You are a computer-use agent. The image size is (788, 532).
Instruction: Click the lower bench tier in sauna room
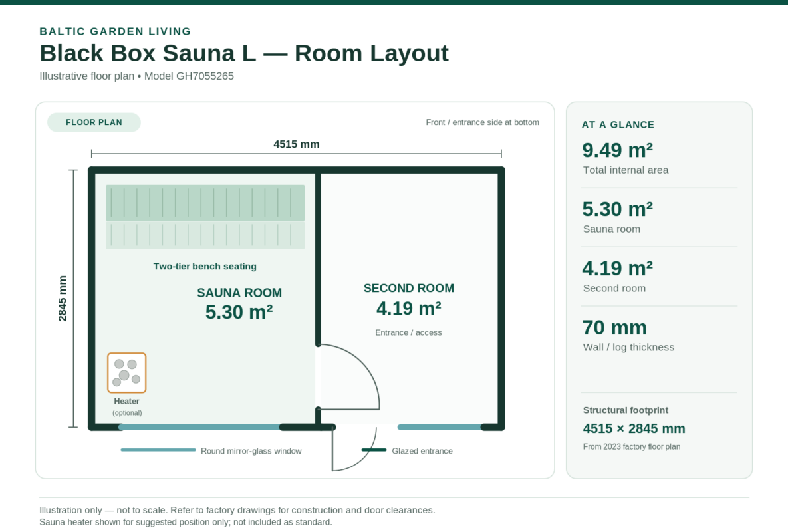coord(205,235)
